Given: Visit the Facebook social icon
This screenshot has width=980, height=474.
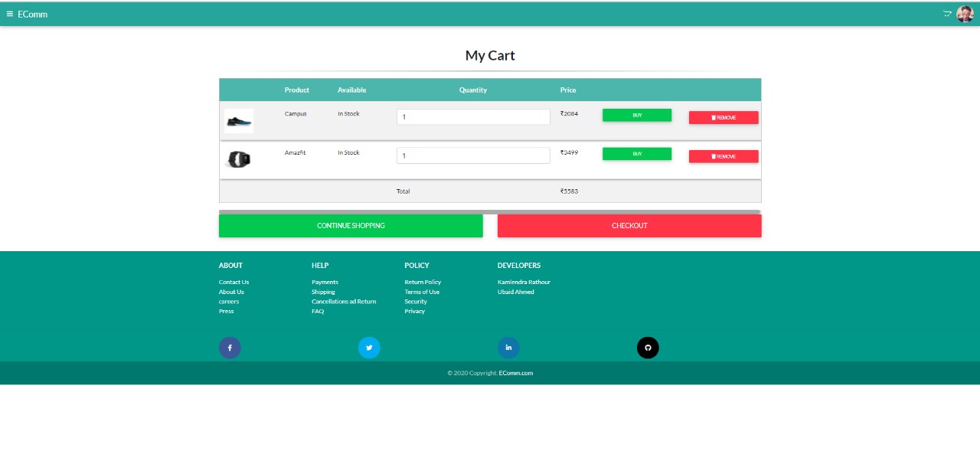Looking at the screenshot, I should (x=230, y=348).
